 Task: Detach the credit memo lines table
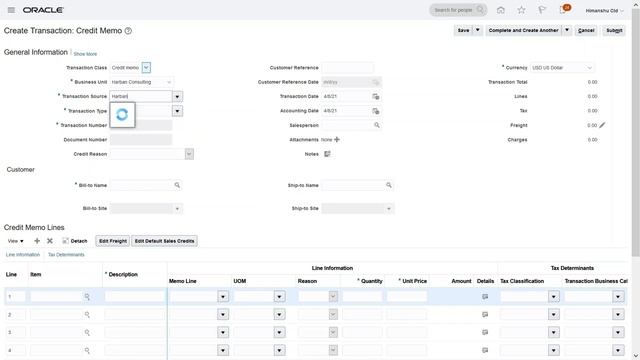point(75,241)
